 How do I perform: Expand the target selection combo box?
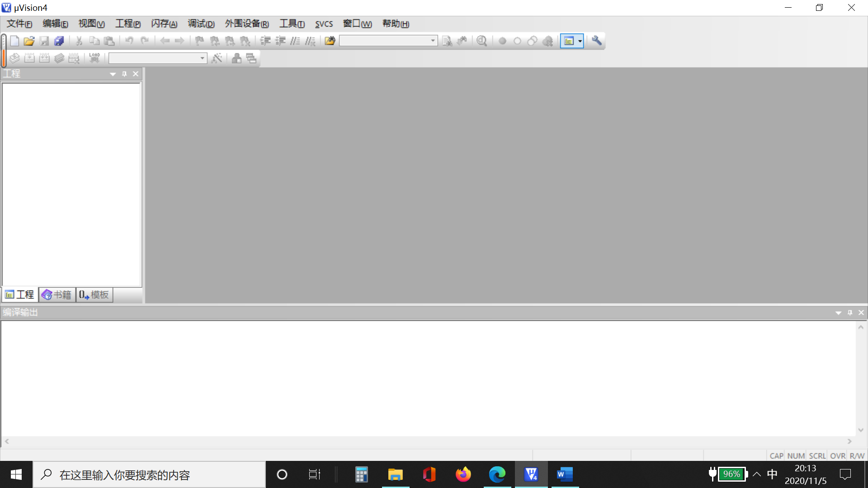202,58
